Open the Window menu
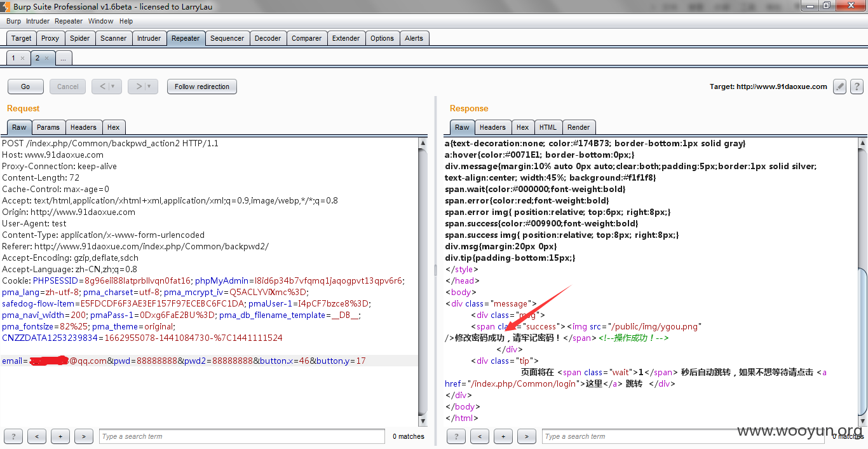This screenshot has width=868, height=449. click(101, 21)
